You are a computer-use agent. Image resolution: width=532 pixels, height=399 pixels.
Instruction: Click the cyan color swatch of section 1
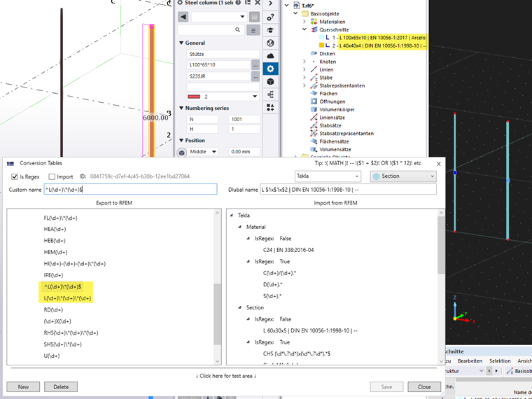tap(321, 38)
